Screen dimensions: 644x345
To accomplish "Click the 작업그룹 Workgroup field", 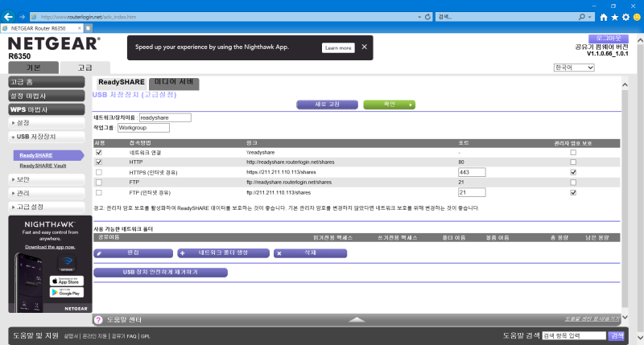I will click(143, 128).
